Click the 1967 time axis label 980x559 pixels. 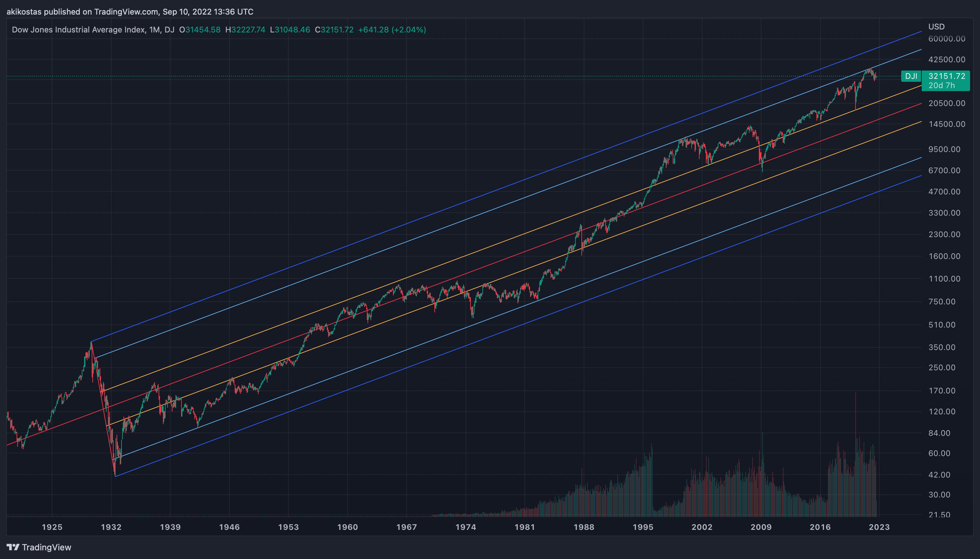pyautogui.click(x=407, y=527)
